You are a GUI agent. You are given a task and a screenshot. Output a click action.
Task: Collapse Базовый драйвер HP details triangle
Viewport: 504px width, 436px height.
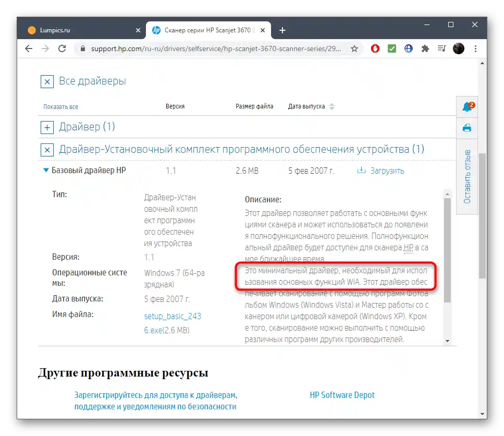coord(46,170)
